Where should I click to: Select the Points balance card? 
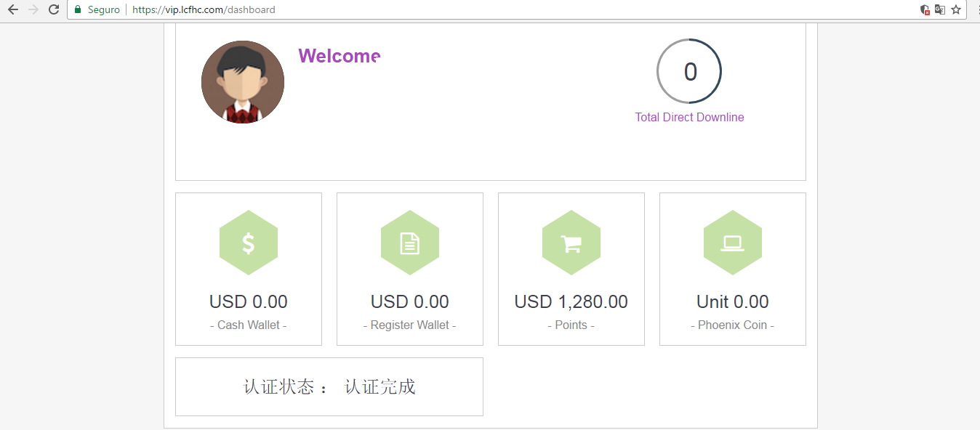[x=571, y=269]
